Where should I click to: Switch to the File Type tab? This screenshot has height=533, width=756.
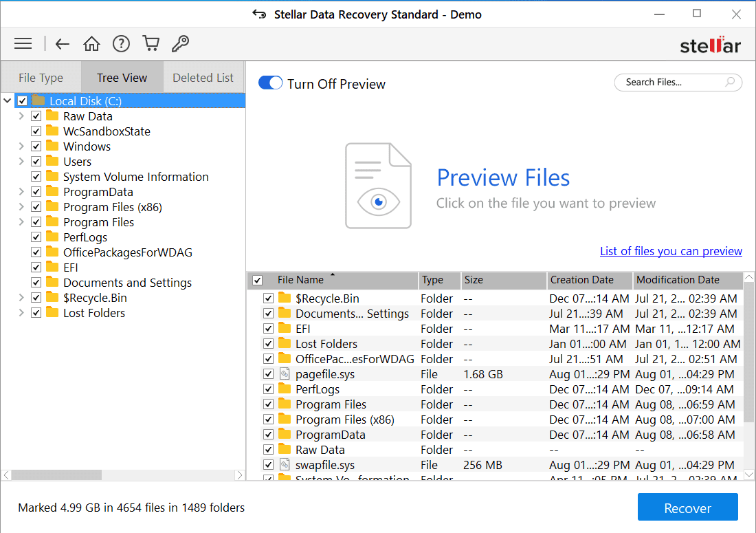pos(41,77)
